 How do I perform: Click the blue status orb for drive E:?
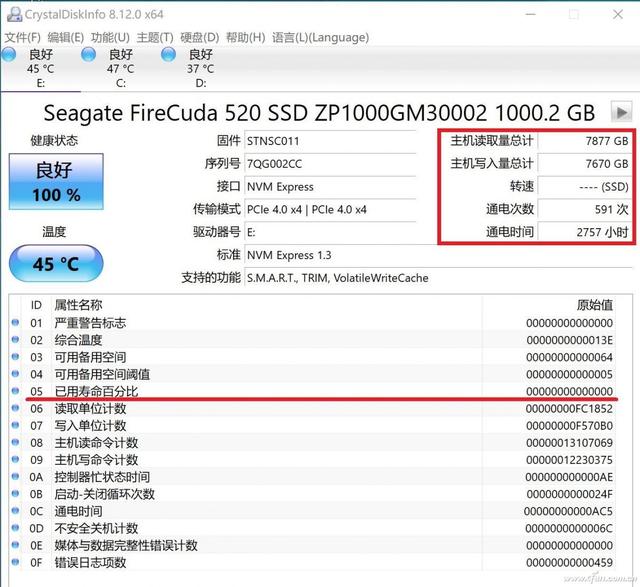pyautogui.click(x=9, y=54)
